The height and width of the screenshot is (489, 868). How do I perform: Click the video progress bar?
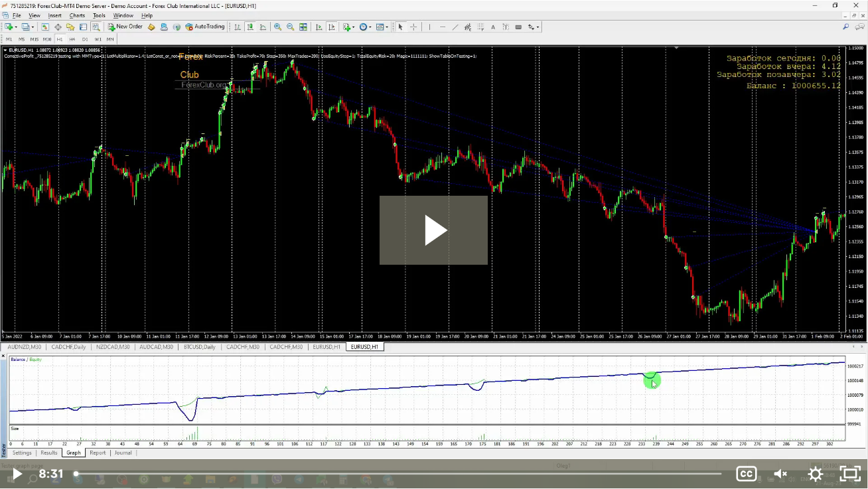398,474
